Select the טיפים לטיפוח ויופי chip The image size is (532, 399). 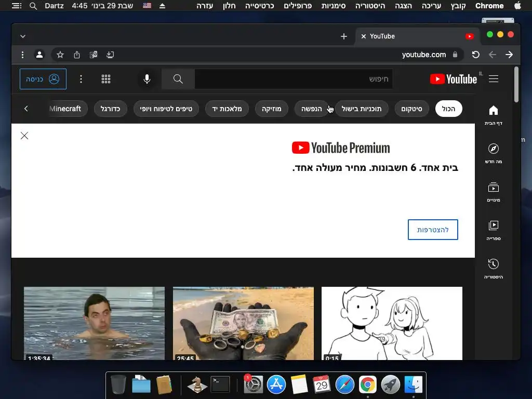click(166, 109)
